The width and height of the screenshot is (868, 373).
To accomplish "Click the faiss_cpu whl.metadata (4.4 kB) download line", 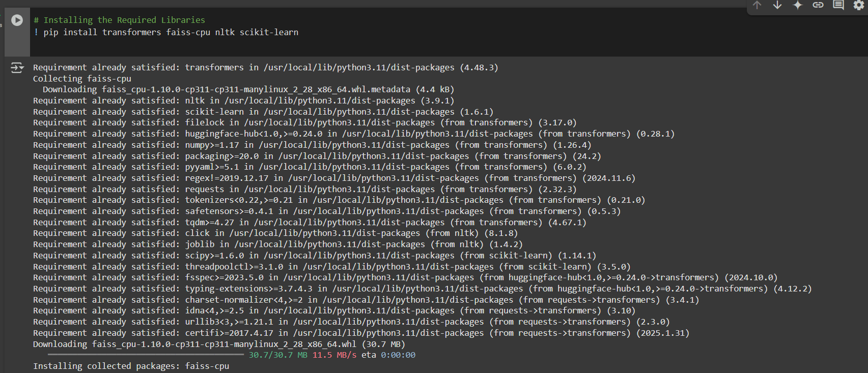I will point(248,90).
